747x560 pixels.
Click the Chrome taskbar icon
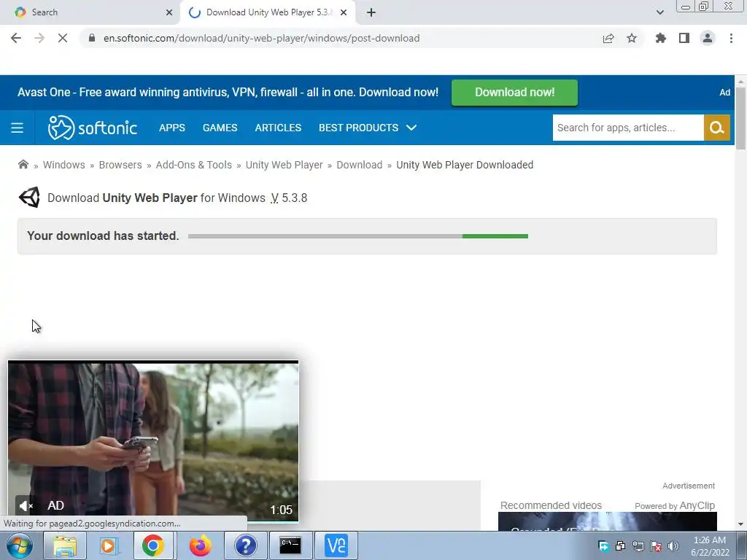(152, 545)
